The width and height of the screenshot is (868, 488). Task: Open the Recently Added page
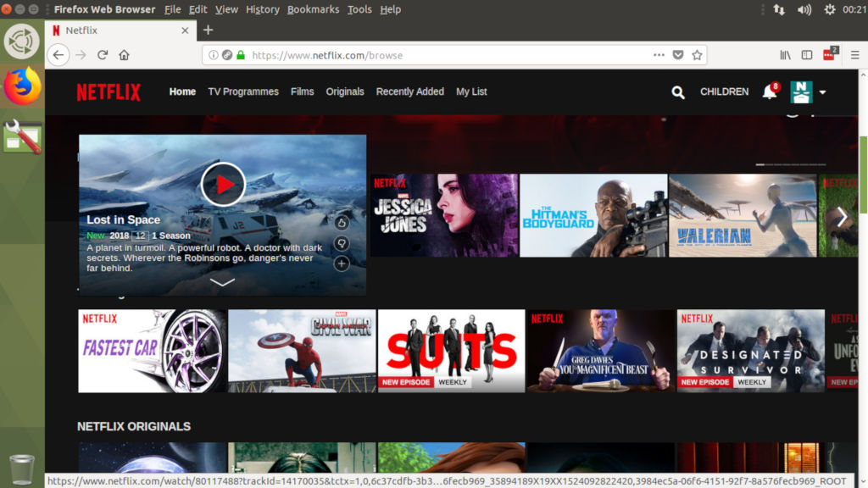[x=410, y=91]
